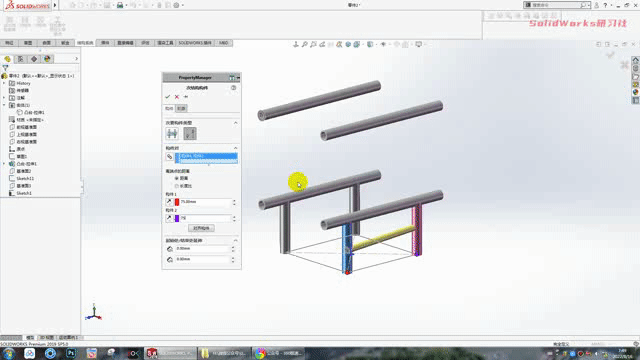Click the stepper arrows of the Member 1 field
This screenshot has width=640, height=360.
(234, 202)
